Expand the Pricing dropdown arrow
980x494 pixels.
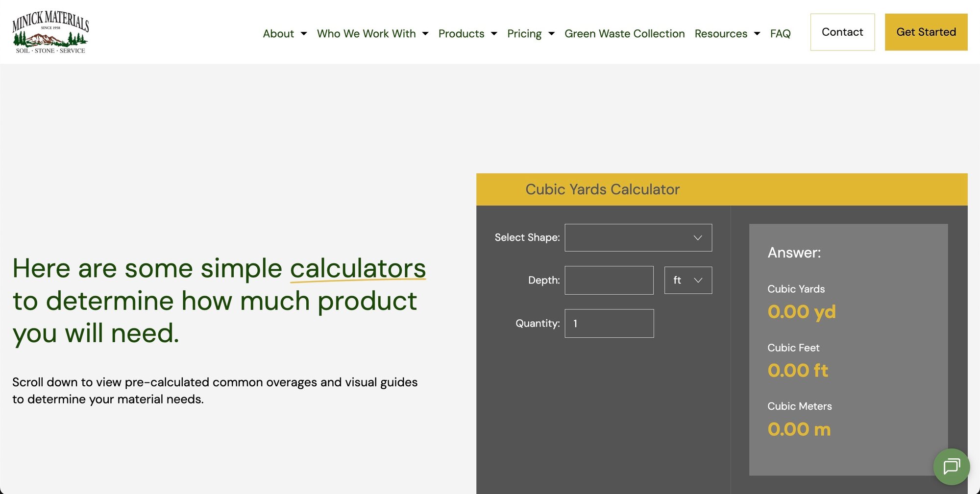point(551,34)
